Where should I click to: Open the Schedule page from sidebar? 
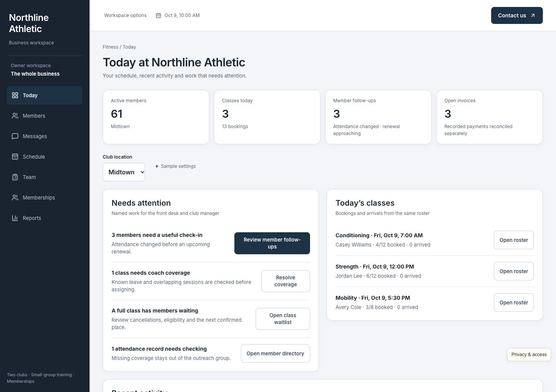[44, 157]
